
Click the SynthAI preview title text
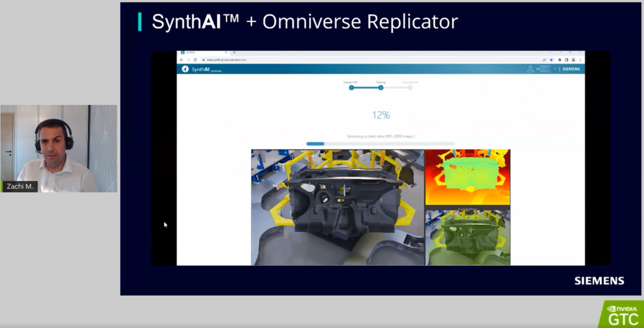pos(206,69)
